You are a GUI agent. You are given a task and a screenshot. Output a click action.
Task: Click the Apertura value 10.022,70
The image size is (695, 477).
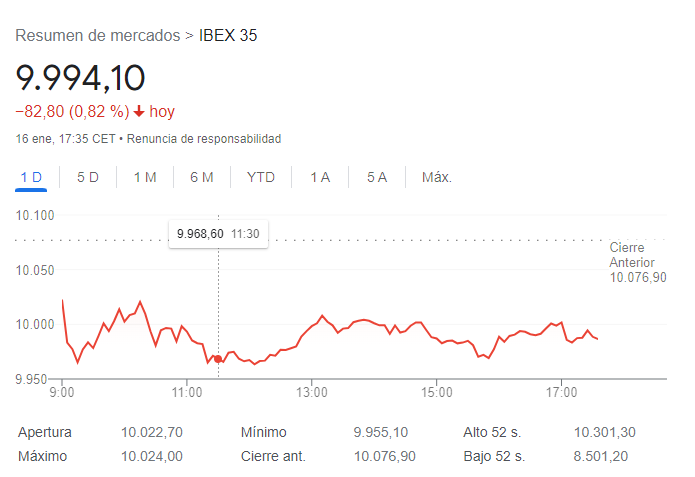(x=151, y=432)
